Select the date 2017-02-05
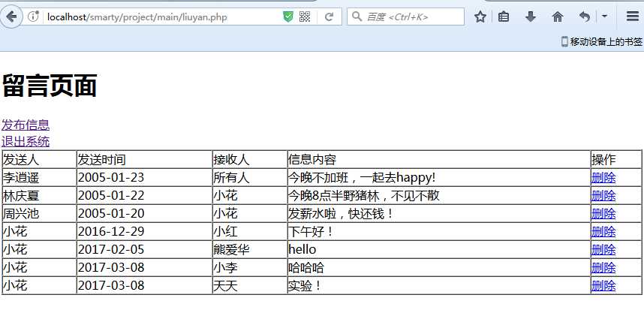The height and width of the screenshot is (316, 644). point(111,249)
